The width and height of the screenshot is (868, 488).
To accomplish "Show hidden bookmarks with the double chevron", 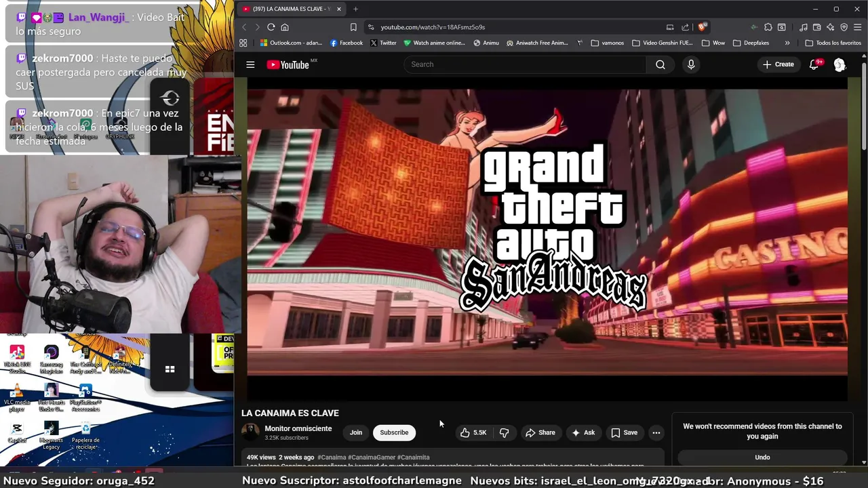I will click(x=787, y=43).
